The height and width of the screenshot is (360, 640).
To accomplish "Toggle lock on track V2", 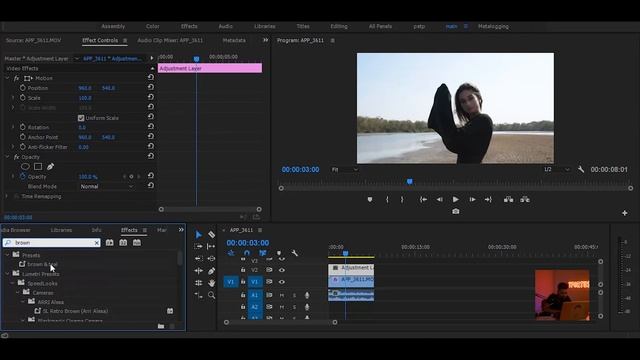I will [243, 270].
